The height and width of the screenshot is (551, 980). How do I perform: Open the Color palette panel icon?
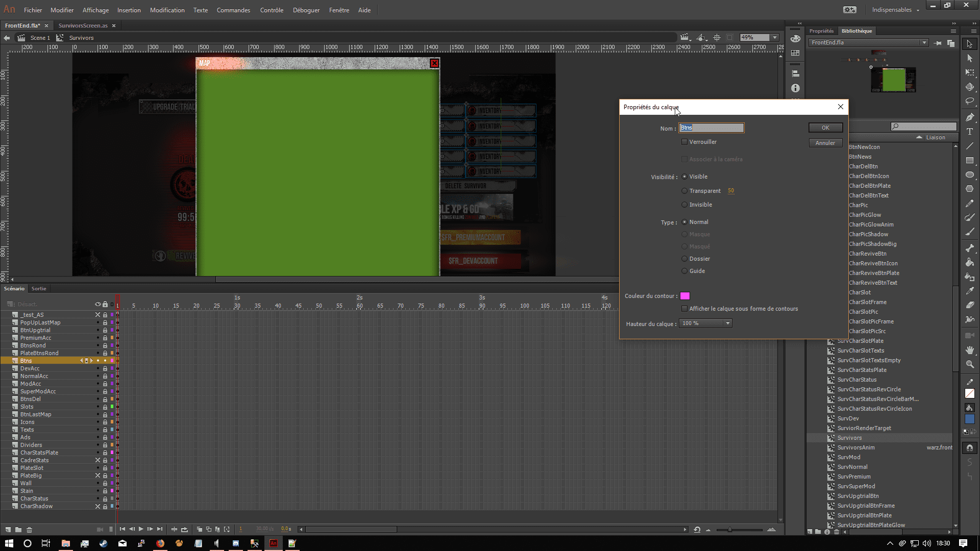click(x=795, y=38)
